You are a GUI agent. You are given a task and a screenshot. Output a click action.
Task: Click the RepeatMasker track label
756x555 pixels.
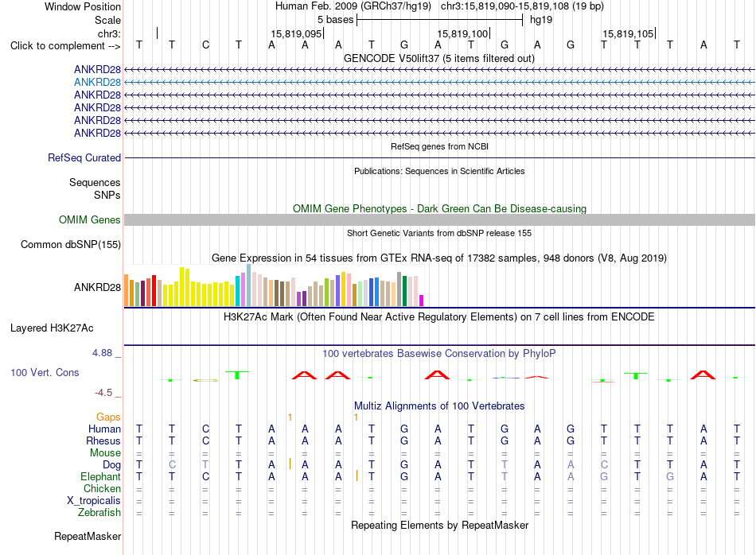point(88,537)
